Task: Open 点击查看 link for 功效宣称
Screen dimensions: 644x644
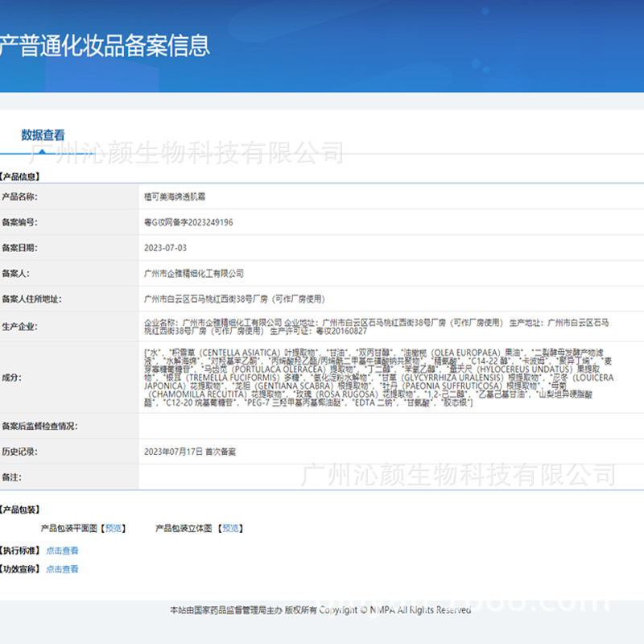Action: [x=62, y=569]
